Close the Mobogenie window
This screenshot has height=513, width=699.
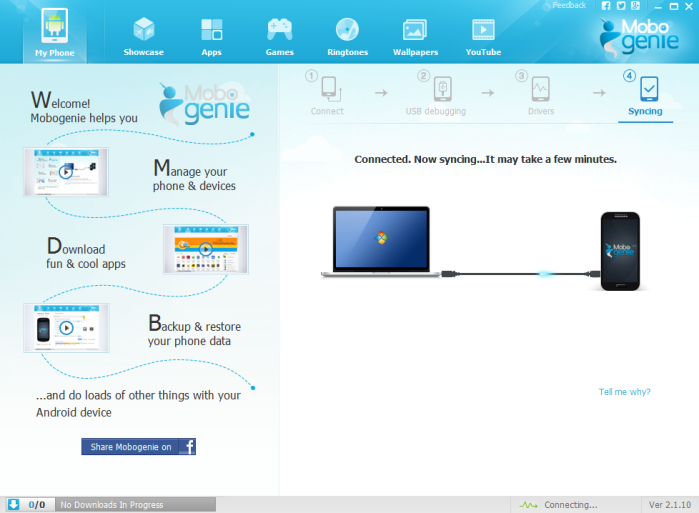coord(689,6)
